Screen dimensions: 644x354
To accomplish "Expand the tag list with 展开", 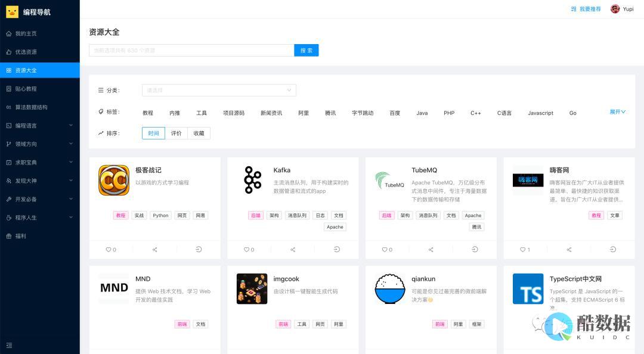I will tap(617, 111).
